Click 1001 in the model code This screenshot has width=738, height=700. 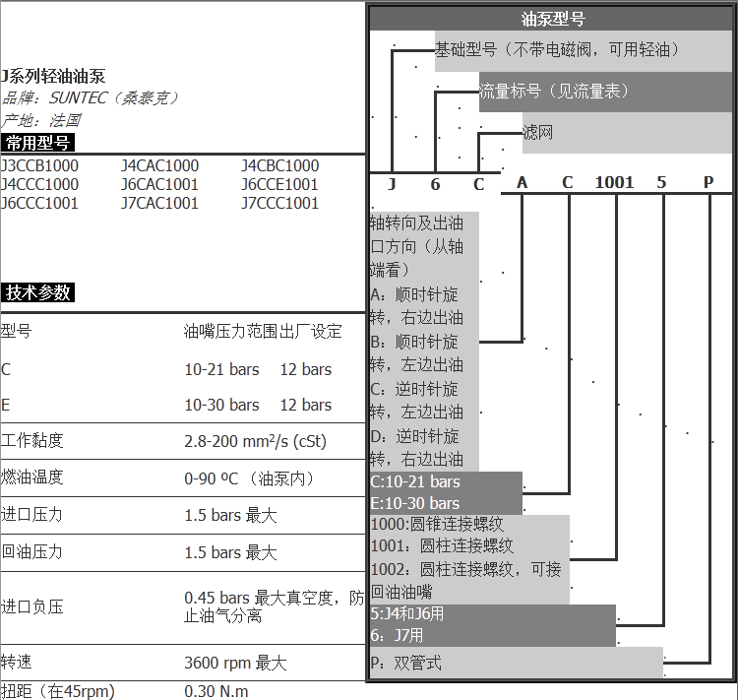614,182
